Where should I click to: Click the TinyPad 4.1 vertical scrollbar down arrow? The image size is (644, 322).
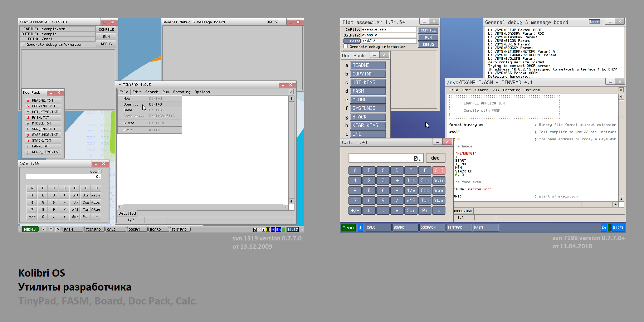coord(621,199)
